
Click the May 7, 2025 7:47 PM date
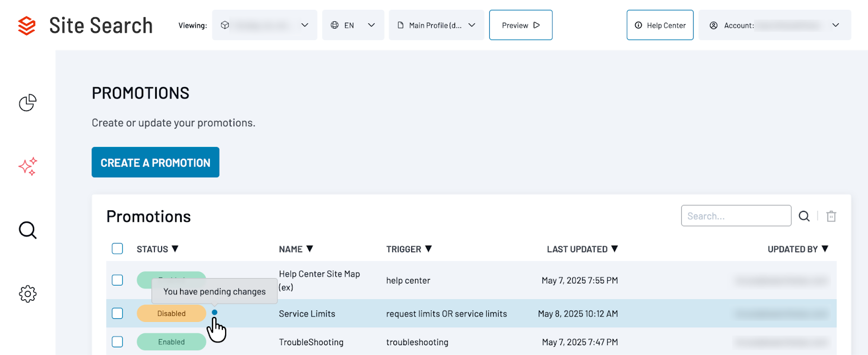pos(580,342)
